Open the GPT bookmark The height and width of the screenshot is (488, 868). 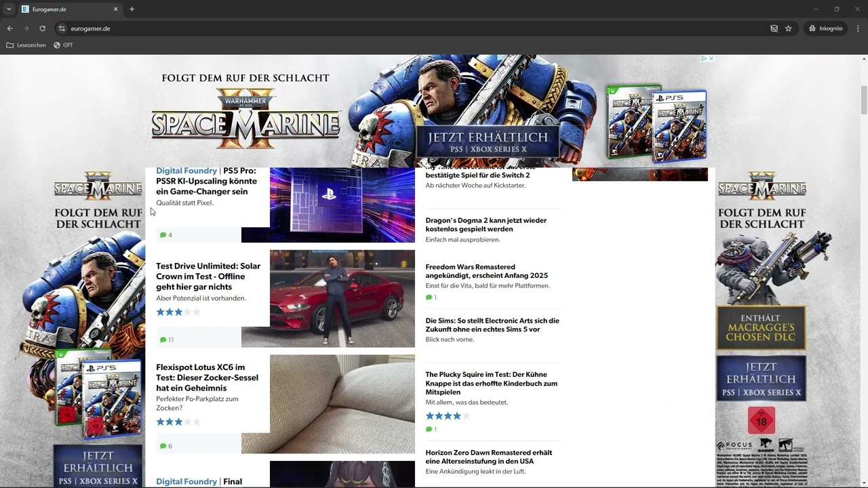pos(63,45)
